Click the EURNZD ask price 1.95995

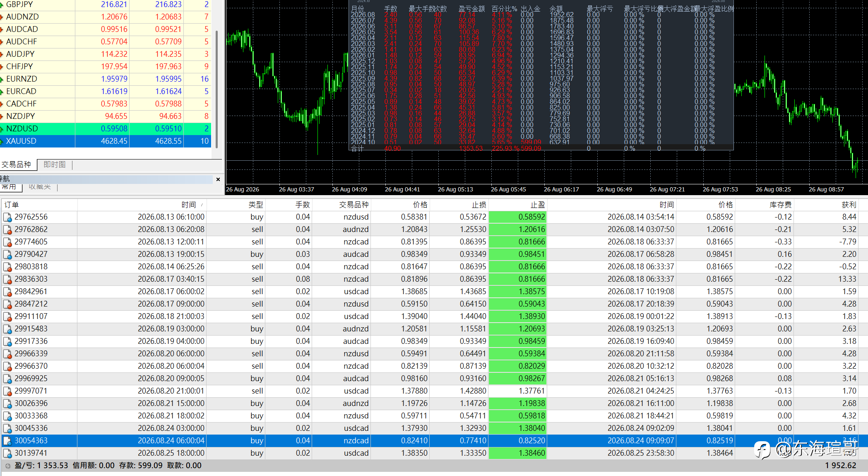coord(168,79)
